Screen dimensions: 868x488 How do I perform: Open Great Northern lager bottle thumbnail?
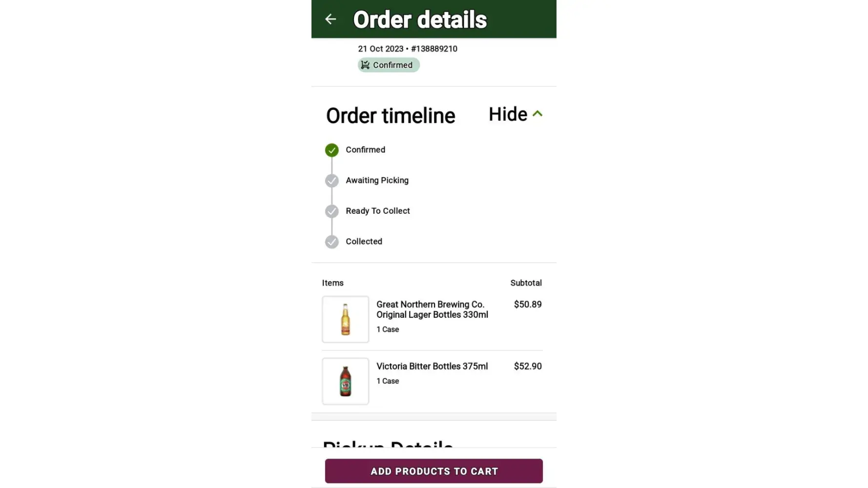[345, 319]
